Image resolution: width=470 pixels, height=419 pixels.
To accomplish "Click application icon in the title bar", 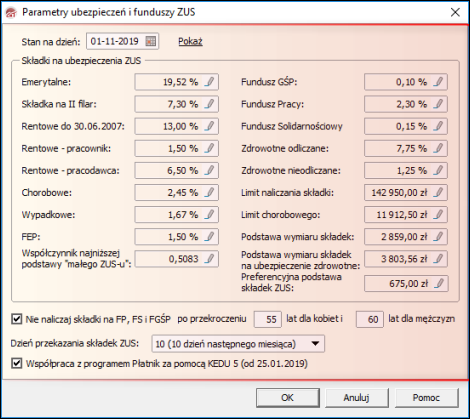I will point(11,12).
